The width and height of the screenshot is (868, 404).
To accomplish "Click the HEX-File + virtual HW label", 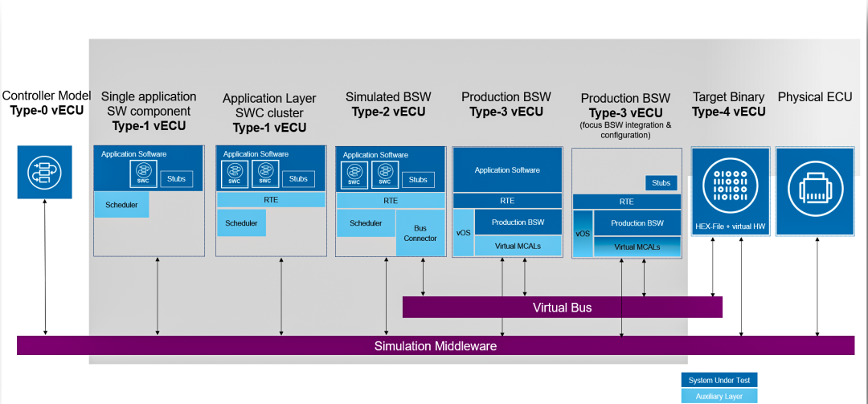I will 730,226.
